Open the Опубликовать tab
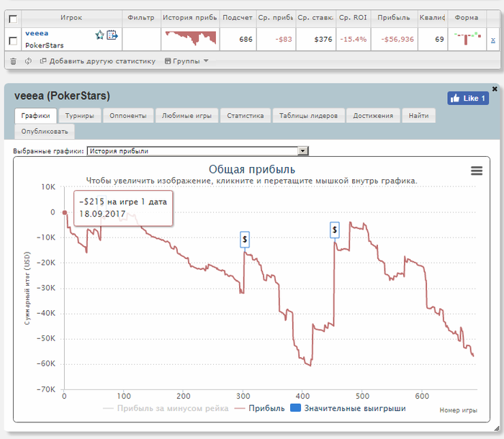 [45, 132]
